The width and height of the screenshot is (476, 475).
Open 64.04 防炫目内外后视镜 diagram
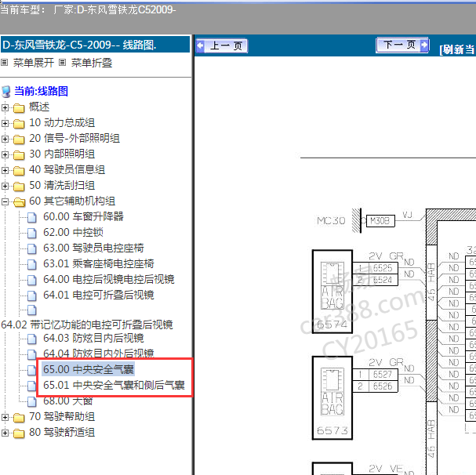(99, 354)
